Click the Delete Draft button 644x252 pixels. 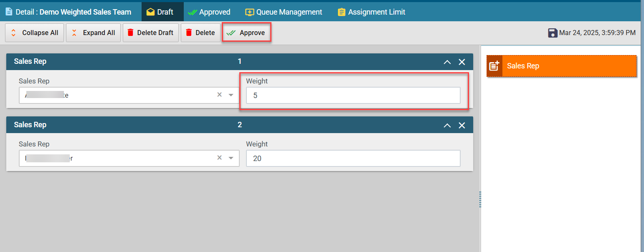tap(151, 33)
